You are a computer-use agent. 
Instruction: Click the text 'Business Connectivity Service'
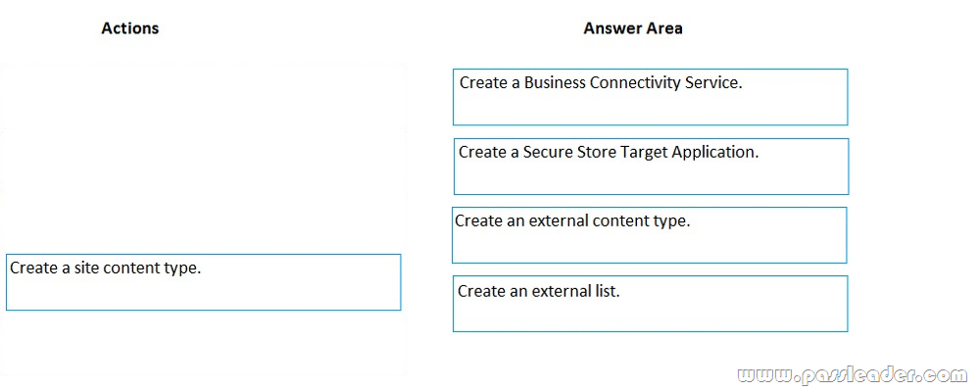tap(633, 83)
